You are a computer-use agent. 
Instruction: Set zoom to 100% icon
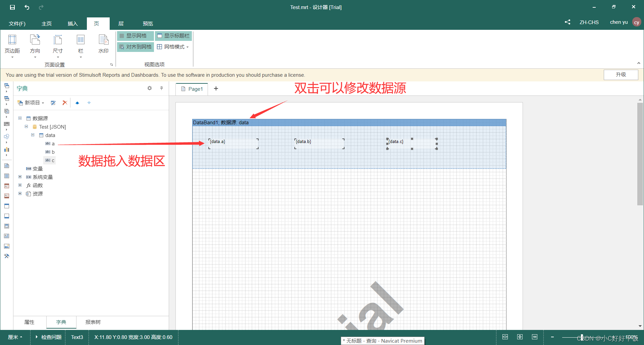tap(535, 337)
